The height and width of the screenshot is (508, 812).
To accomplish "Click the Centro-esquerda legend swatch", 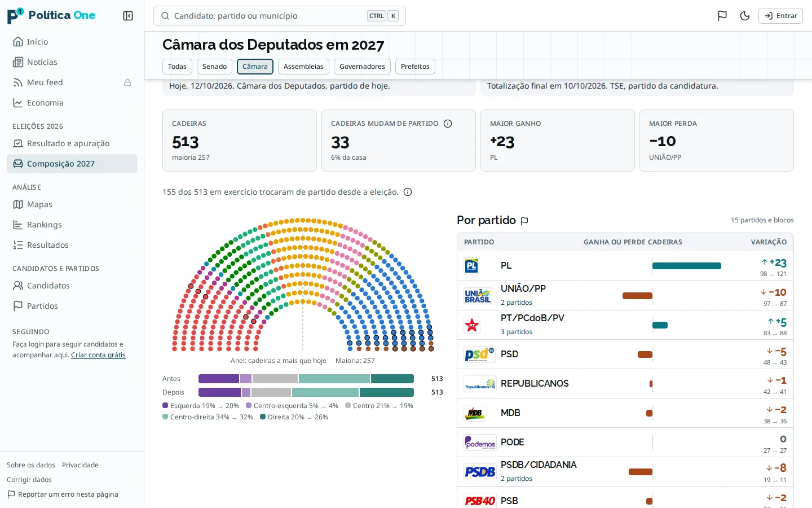I will tap(249, 405).
